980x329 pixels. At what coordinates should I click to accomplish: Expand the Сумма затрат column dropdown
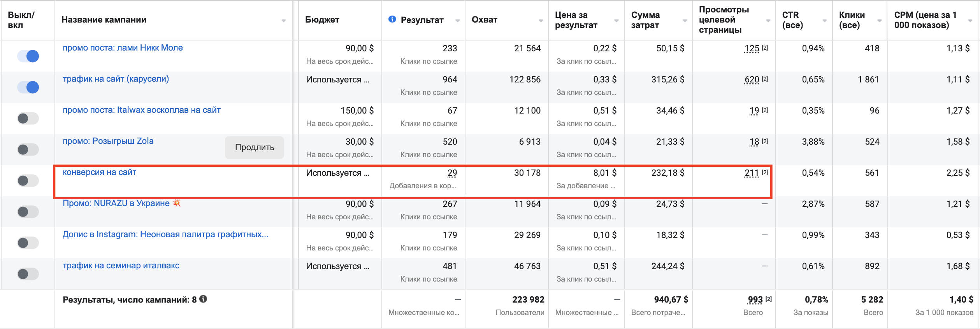(685, 21)
